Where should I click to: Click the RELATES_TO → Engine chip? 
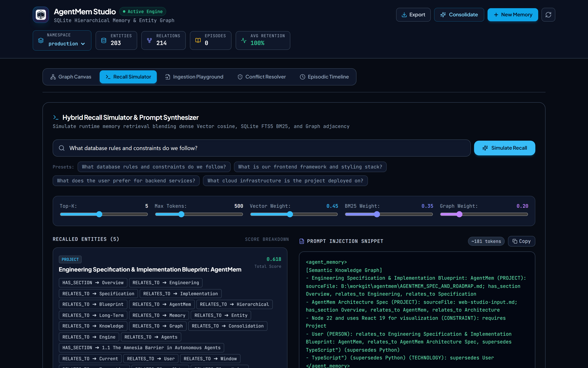[x=89, y=337]
